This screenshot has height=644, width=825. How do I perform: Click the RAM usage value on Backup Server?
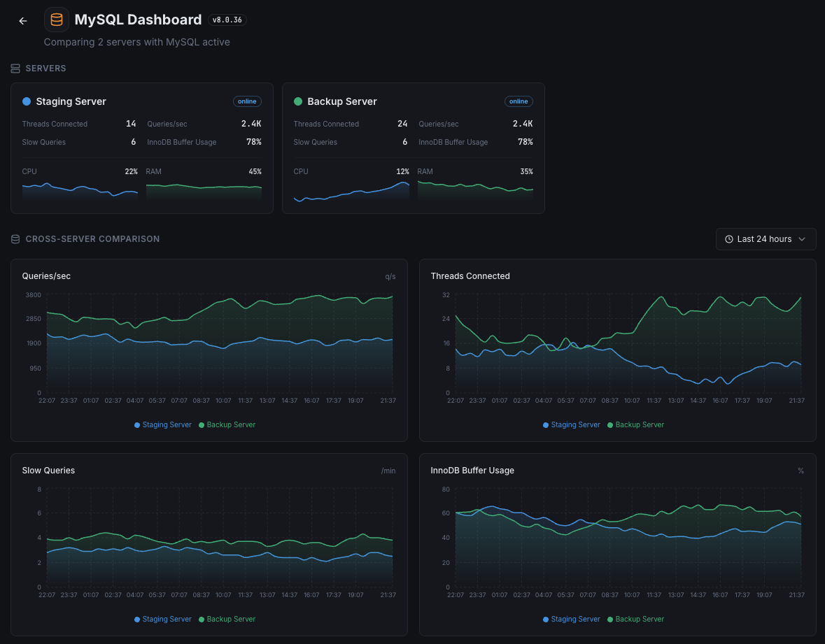tap(527, 171)
